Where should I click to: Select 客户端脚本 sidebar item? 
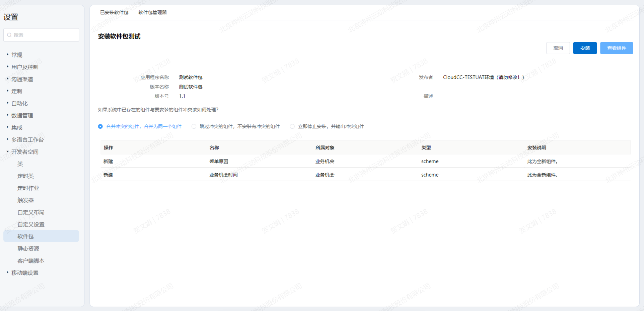point(31,261)
